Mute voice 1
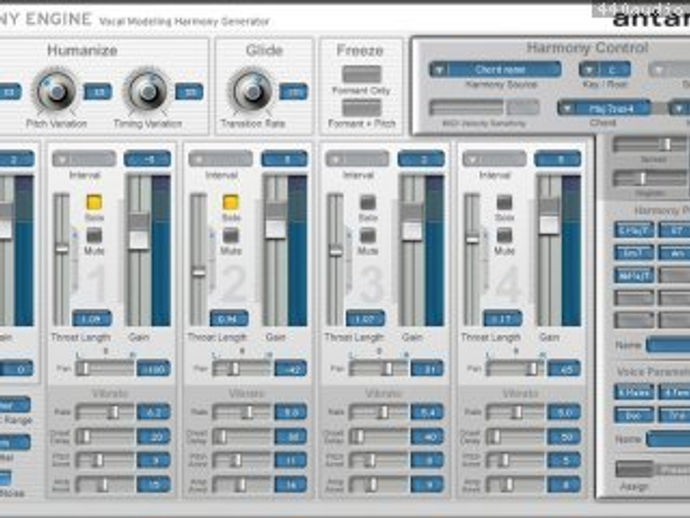 [94, 235]
